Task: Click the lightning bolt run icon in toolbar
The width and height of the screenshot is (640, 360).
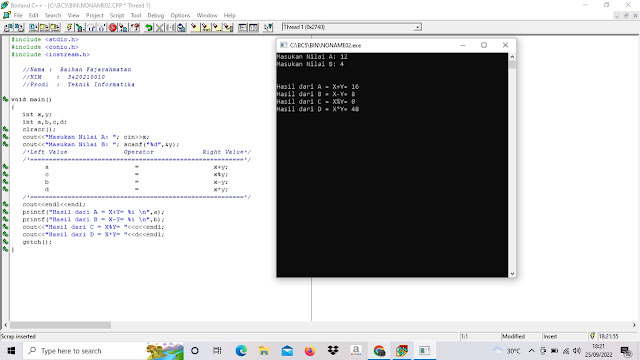Action: (69, 27)
